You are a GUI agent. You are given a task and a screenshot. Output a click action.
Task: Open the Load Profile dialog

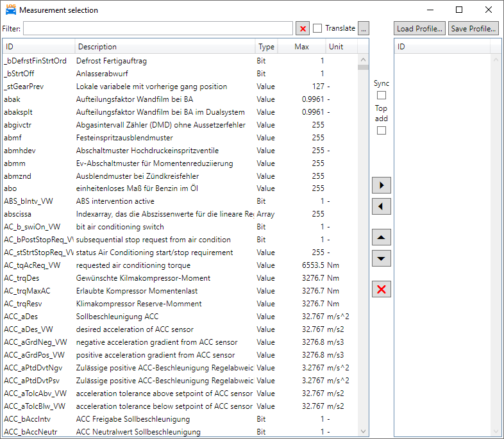pos(419,29)
